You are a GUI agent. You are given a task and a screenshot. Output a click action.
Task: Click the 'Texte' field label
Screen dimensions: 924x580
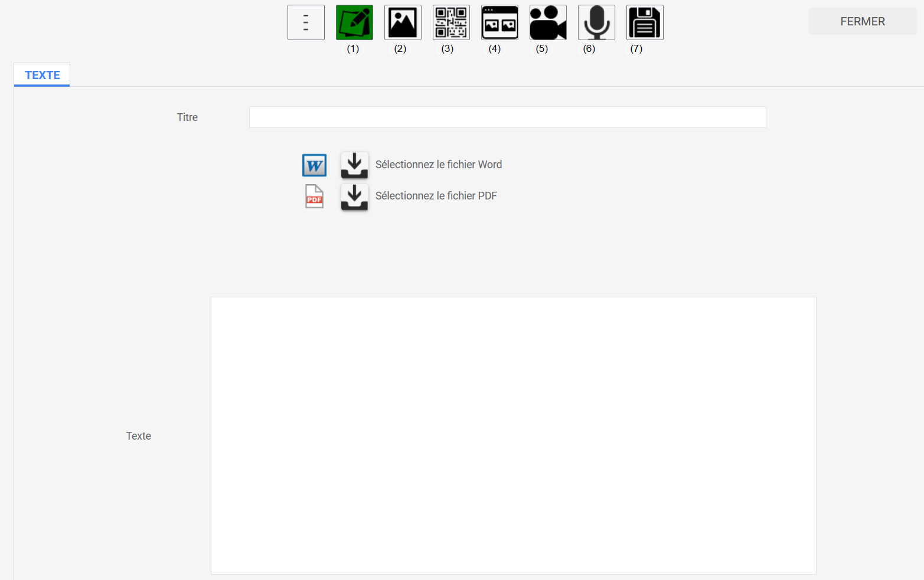(x=139, y=436)
